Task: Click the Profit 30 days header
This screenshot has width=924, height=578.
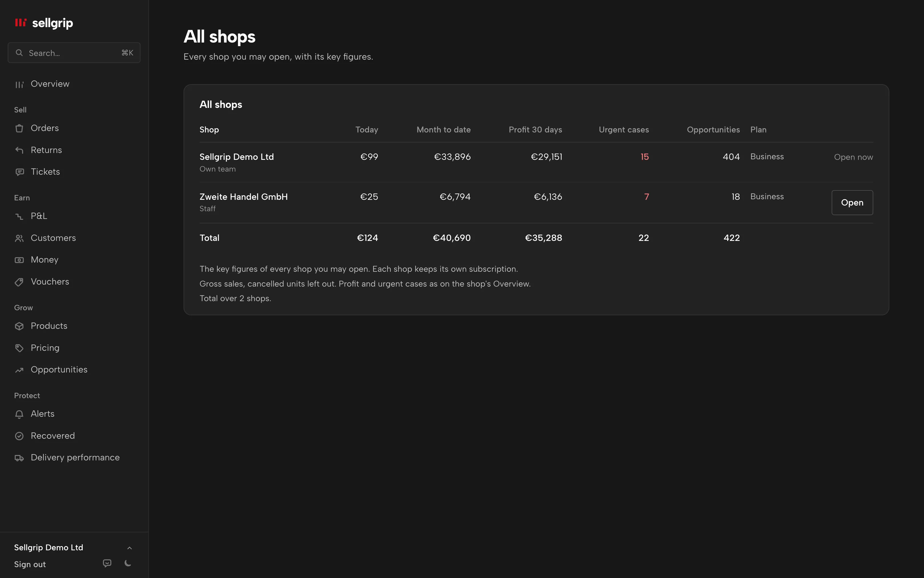Action: coord(535,130)
